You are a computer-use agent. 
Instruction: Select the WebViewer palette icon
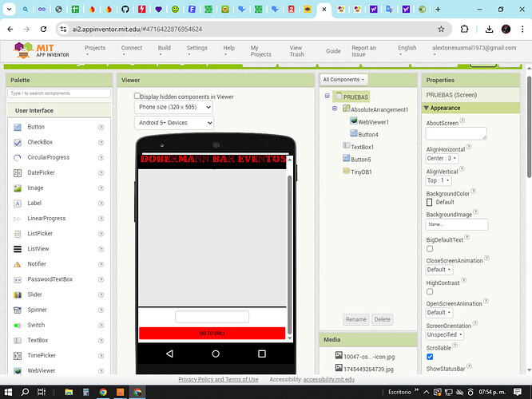[18, 371]
